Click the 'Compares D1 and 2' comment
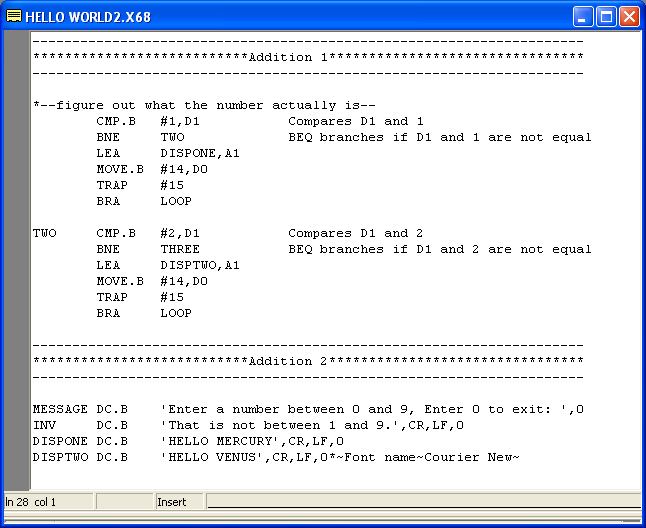Screen dimensions: 646x528 pyautogui.click(x=355, y=233)
